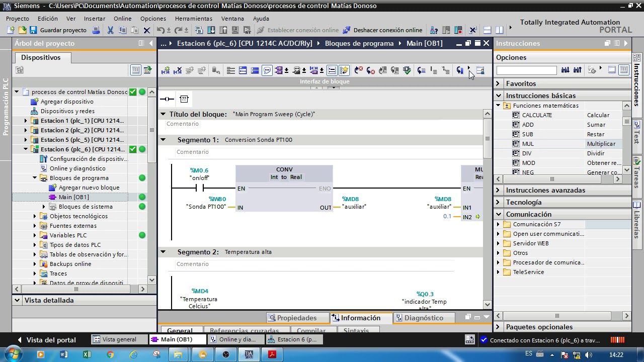Click the insert network icon in editor toolbar
Viewport: 644px width, 362px height.
point(166,70)
